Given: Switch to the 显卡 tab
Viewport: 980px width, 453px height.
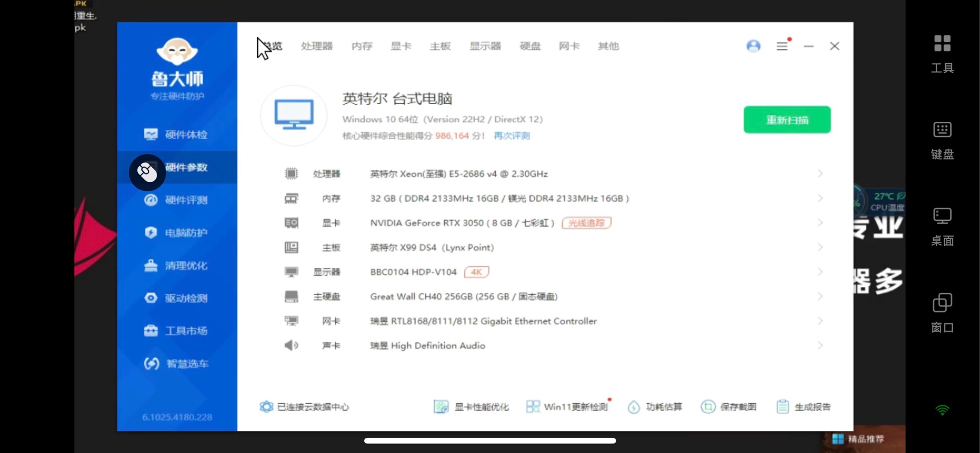Looking at the screenshot, I should pos(401,46).
